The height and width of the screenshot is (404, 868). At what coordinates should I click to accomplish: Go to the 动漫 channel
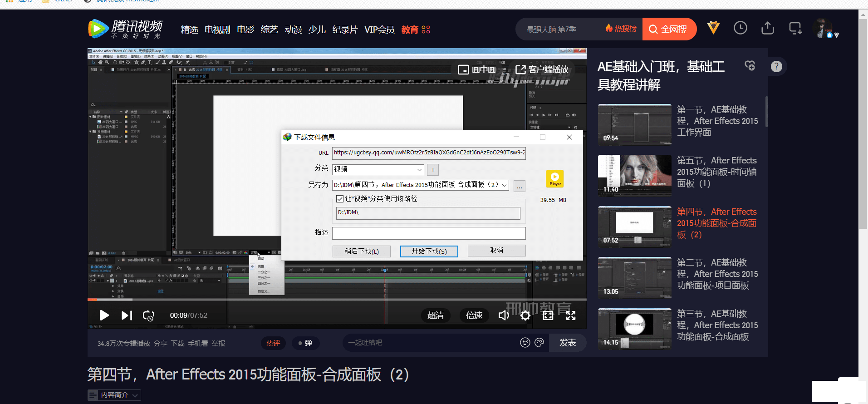[293, 30]
